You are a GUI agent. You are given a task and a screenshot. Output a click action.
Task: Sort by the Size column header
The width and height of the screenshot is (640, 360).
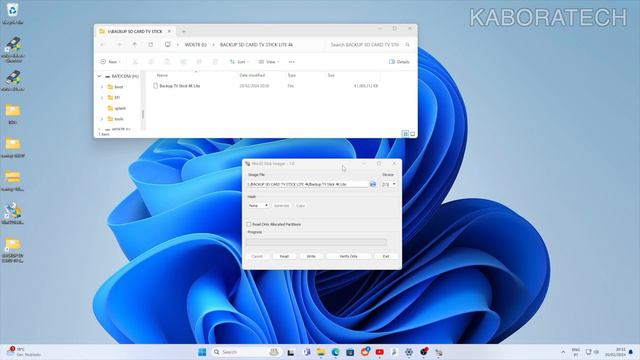tap(331, 76)
